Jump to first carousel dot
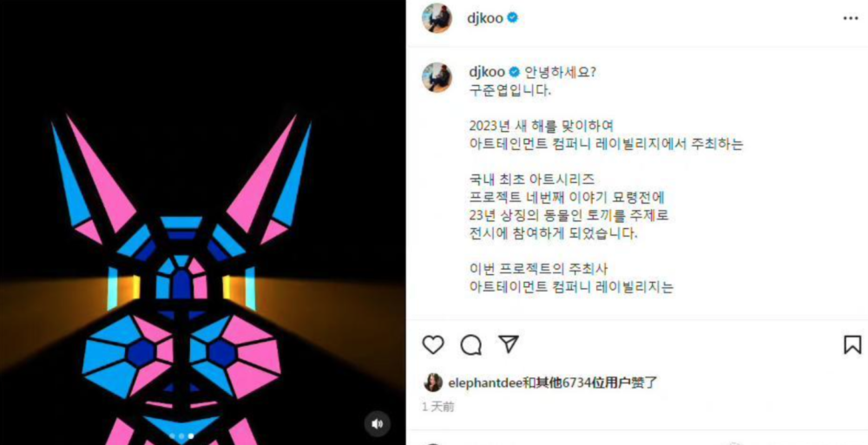Image resolution: width=868 pixels, height=445 pixels. (x=173, y=436)
